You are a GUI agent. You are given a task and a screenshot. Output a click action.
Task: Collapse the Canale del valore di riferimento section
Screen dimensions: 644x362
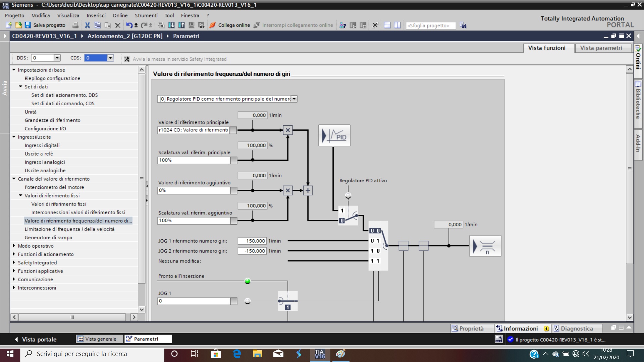tap(13, 179)
